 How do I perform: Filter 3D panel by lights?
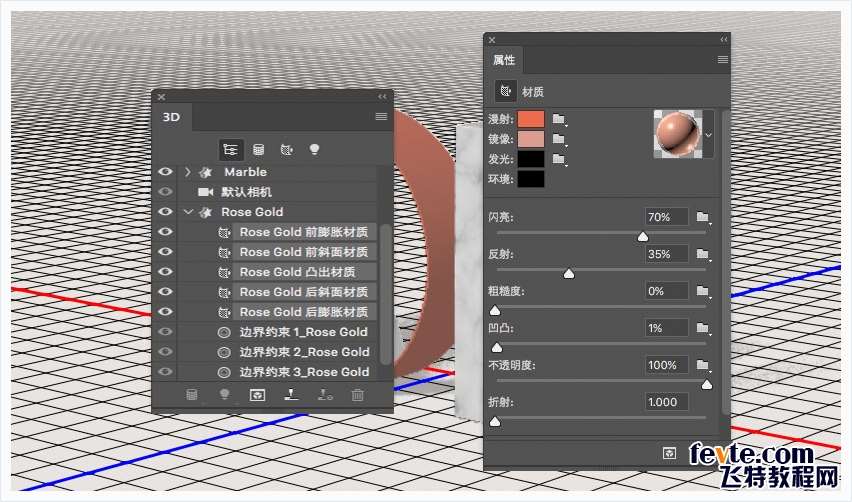314,150
